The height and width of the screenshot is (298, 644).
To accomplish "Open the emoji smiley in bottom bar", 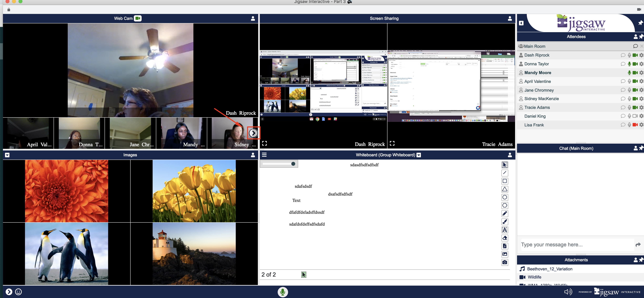I will coord(19,292).
